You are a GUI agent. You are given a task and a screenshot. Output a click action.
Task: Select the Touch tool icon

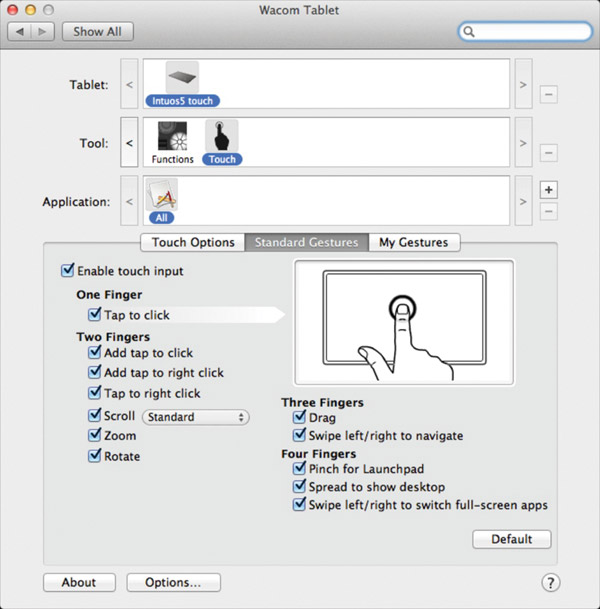pos(221,136)
